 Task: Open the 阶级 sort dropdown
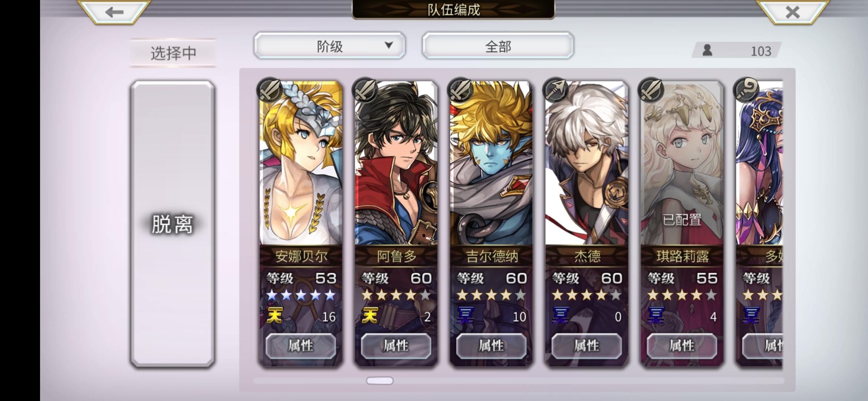tap(329, 46)
